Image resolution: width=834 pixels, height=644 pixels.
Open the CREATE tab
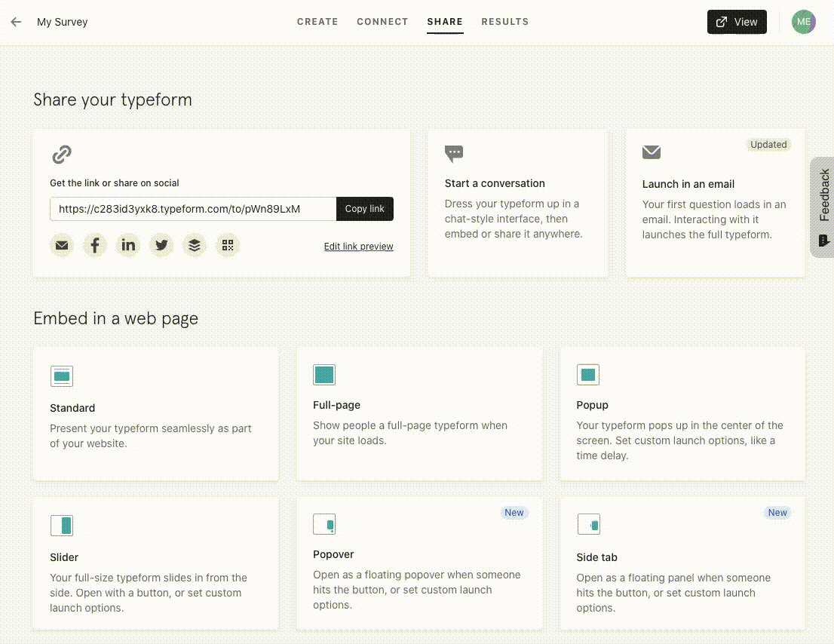click(317, 22)
